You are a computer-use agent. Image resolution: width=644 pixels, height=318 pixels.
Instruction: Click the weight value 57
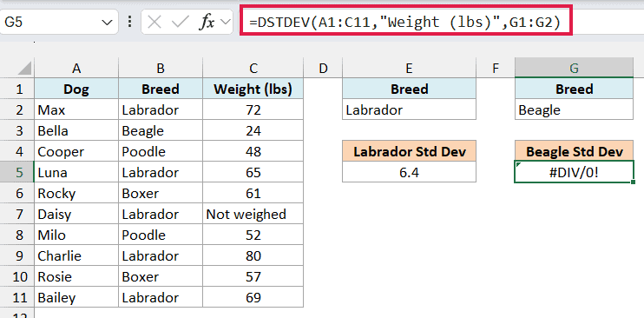pos(253,276)
